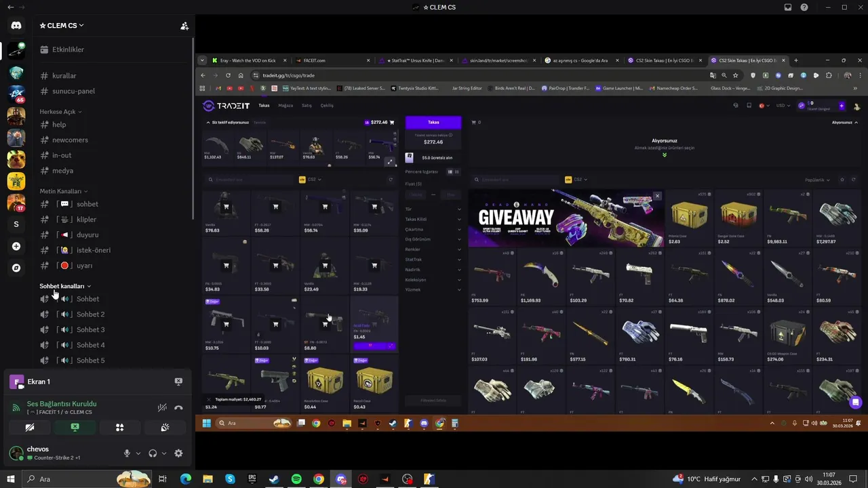The image size is (868, 488).
Task: Toggle the camera in the voice panel
Action: (29, 427)
